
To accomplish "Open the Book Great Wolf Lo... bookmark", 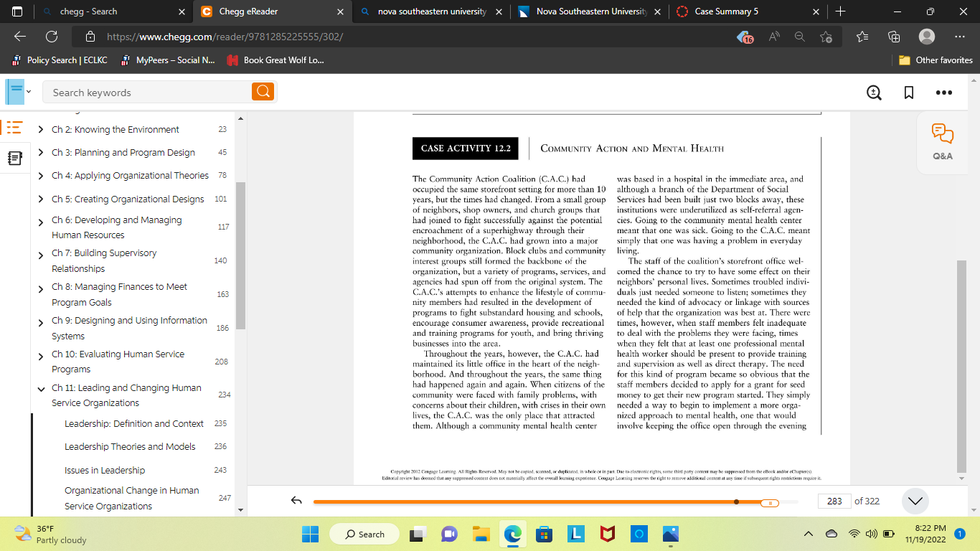I will [275, 60].
